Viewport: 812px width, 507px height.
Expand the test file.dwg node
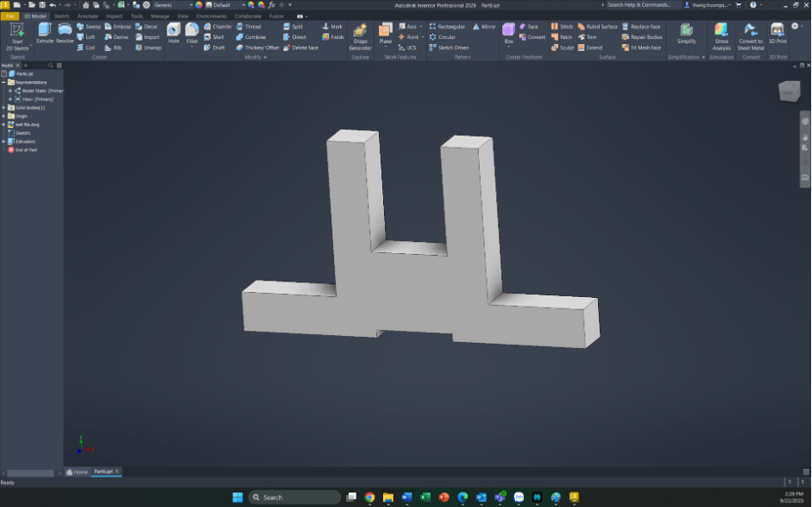pyautogui.click(x=3, y=124)
